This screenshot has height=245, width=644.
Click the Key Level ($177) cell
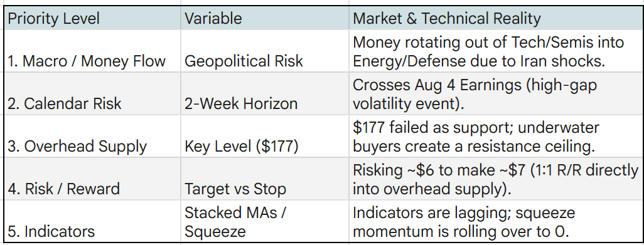(x=265, y=137)
